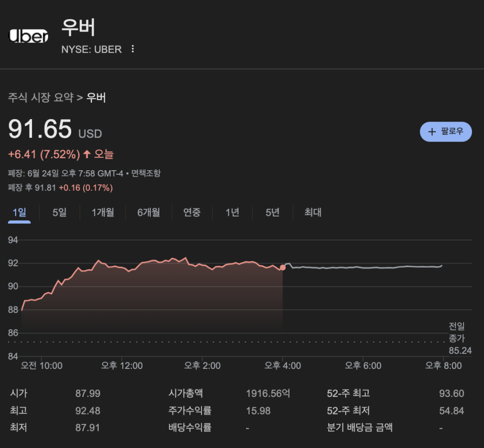Click the closing price dot on chart
484x448 pixels.
point(283,267)
